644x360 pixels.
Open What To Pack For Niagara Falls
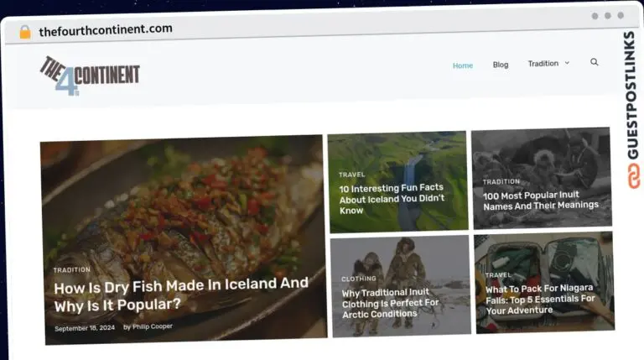point(540,299)
